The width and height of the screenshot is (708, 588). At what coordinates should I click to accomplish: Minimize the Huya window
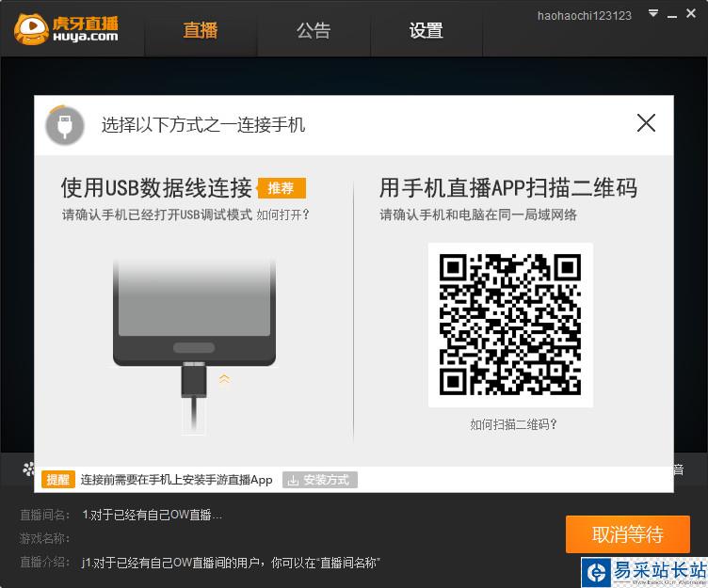pos(672,16)
